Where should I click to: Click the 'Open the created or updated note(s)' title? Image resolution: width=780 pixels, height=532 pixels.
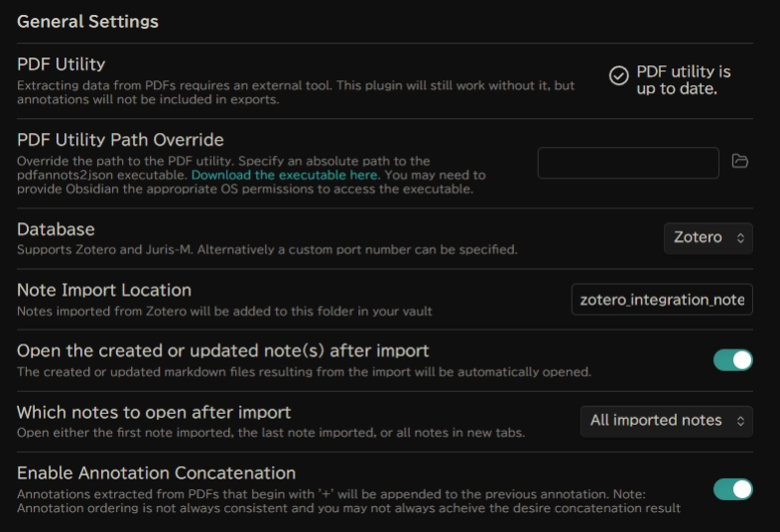(222, 351)
